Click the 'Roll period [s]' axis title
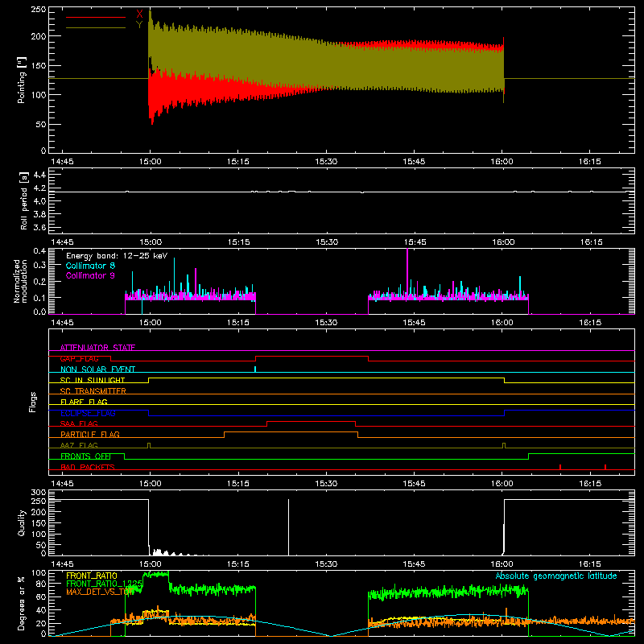Viewport: 644px width, 644px height. click(24, 200)
